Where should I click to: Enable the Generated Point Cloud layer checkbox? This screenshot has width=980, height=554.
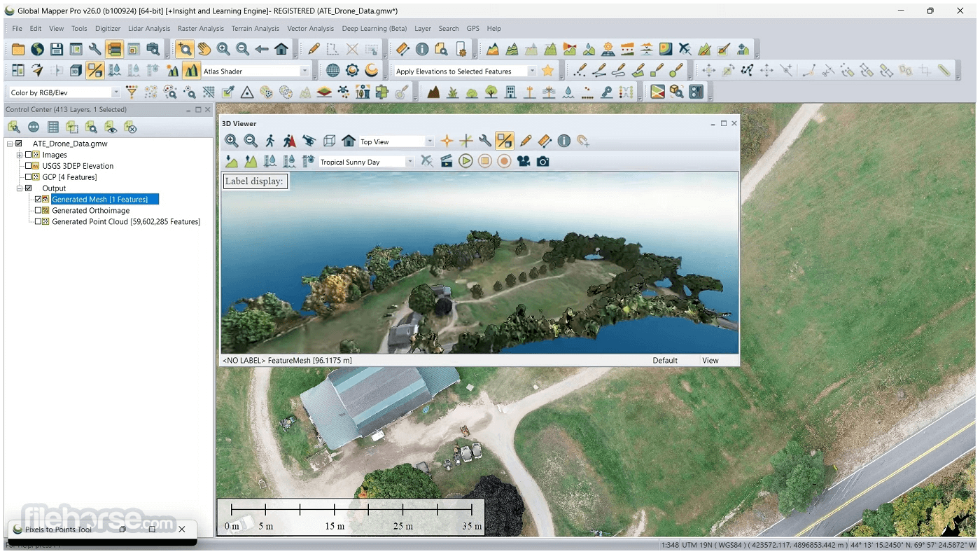(38, 222)
